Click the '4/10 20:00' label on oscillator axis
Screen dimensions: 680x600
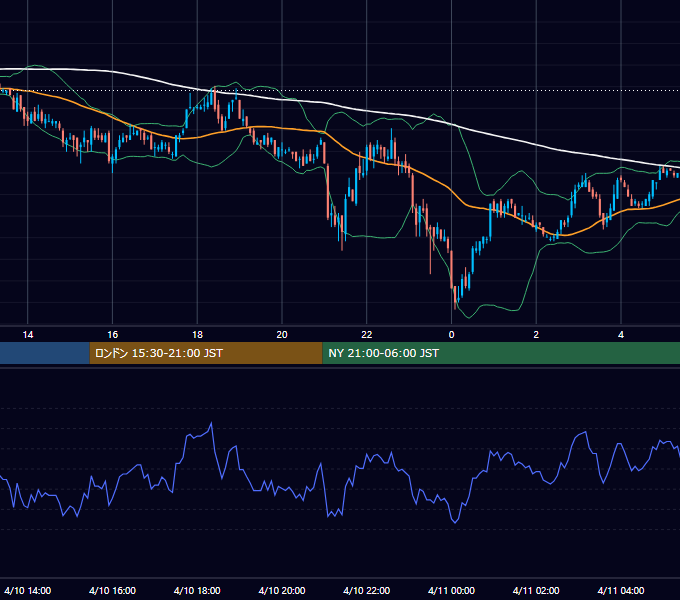[282, 590]
